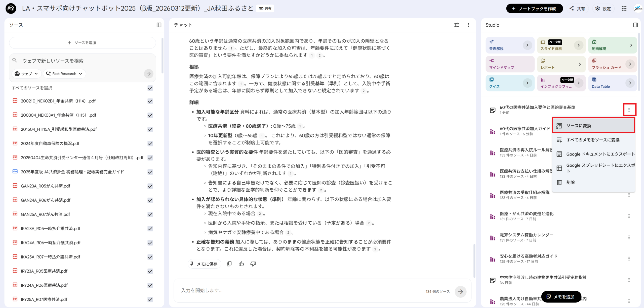Click the chat send arrow button
The image size is (644, 308).
pyautogui.click(x=460, y=291)
